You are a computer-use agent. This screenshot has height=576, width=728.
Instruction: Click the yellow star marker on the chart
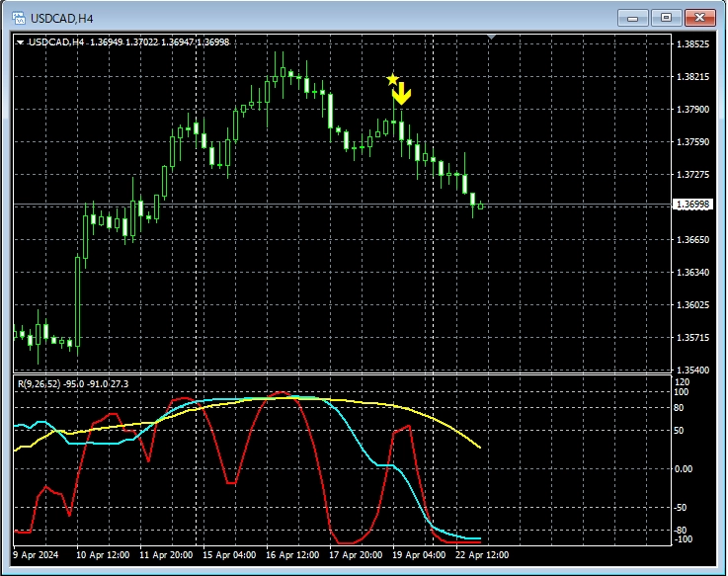392,79
